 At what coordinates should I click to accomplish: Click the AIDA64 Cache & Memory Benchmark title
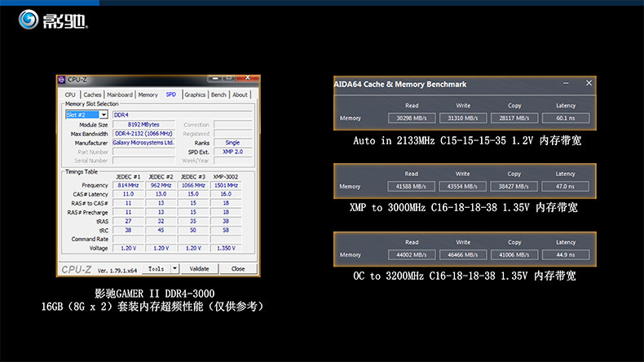(x=400, y=84)
